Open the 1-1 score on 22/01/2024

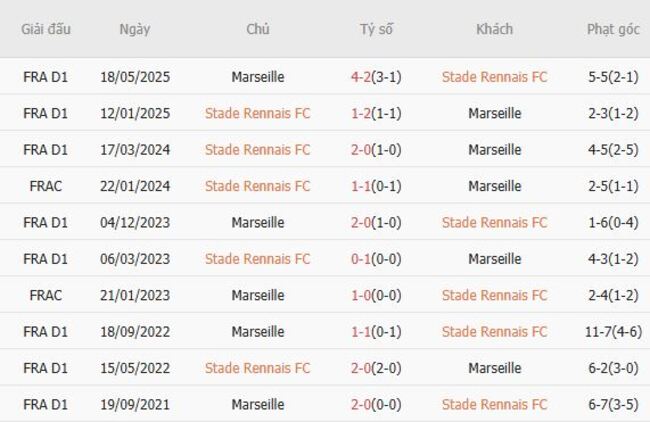pyautogui.click(x=364, y=186)
